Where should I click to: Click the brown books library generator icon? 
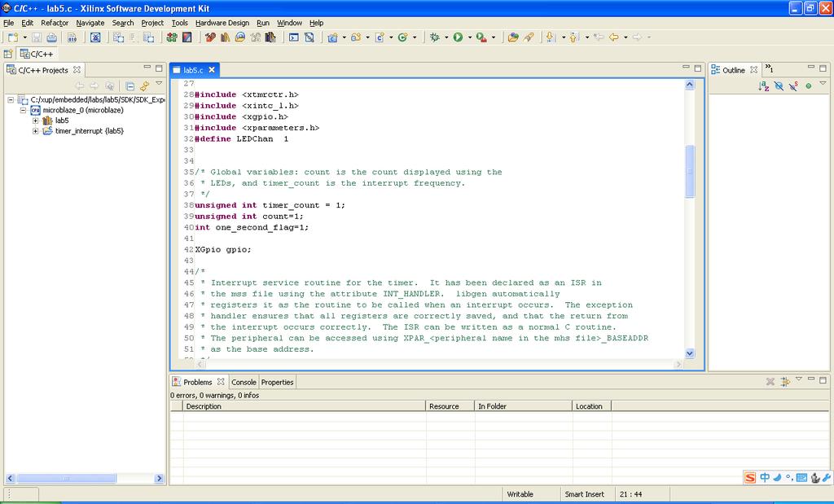[225, 37]
